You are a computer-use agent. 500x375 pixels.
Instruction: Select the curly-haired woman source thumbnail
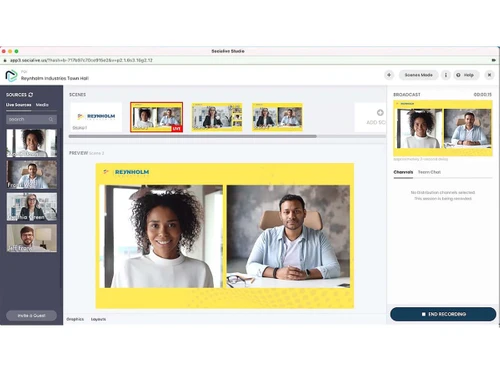(x=32, y=143)
